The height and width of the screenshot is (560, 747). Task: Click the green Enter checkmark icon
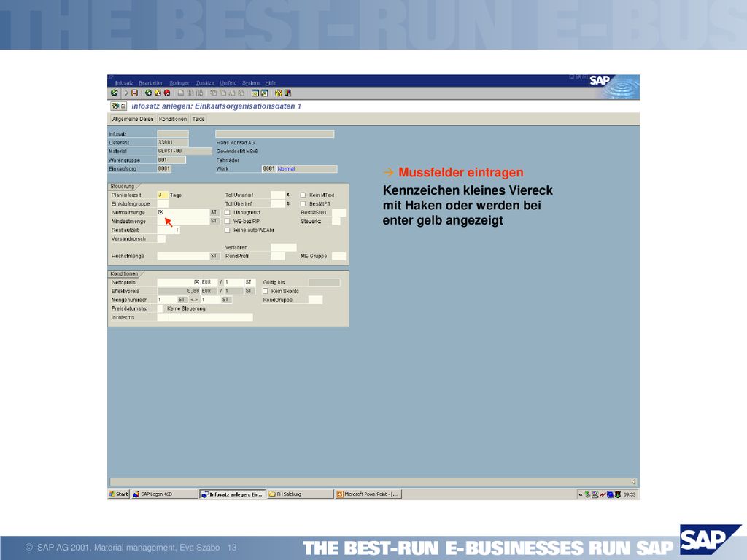115,93
